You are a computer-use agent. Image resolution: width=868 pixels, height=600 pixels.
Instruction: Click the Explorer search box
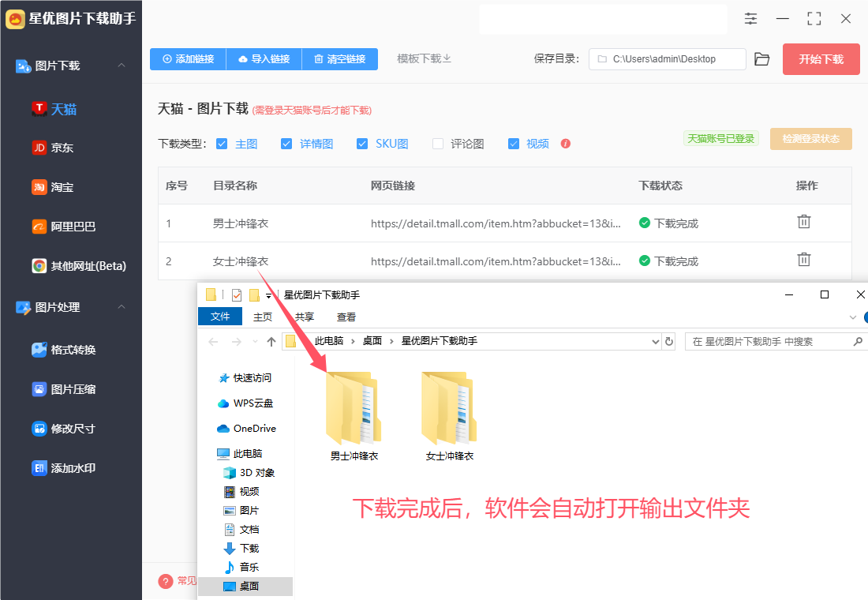775,341
